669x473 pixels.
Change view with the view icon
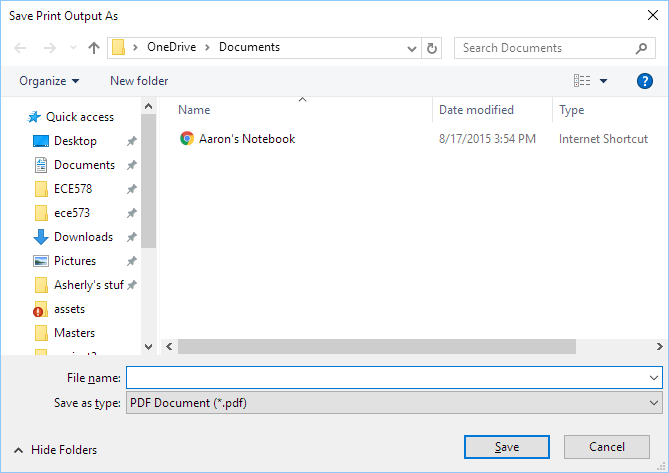coord(582,80)
